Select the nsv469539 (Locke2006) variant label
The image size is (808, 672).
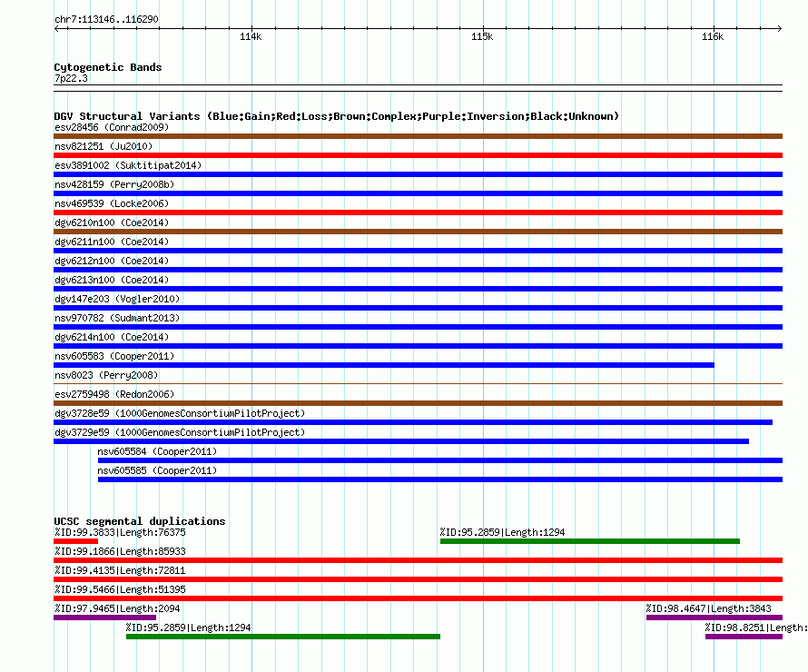click(x=112, y=203)
